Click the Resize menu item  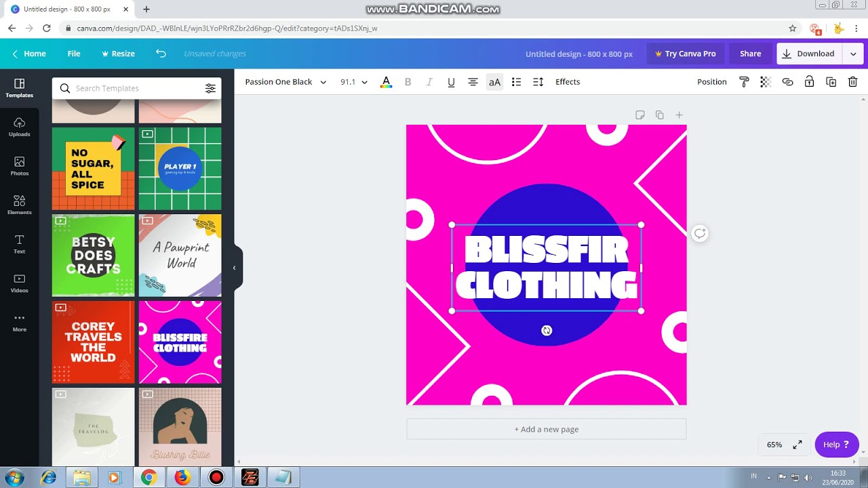118,54
